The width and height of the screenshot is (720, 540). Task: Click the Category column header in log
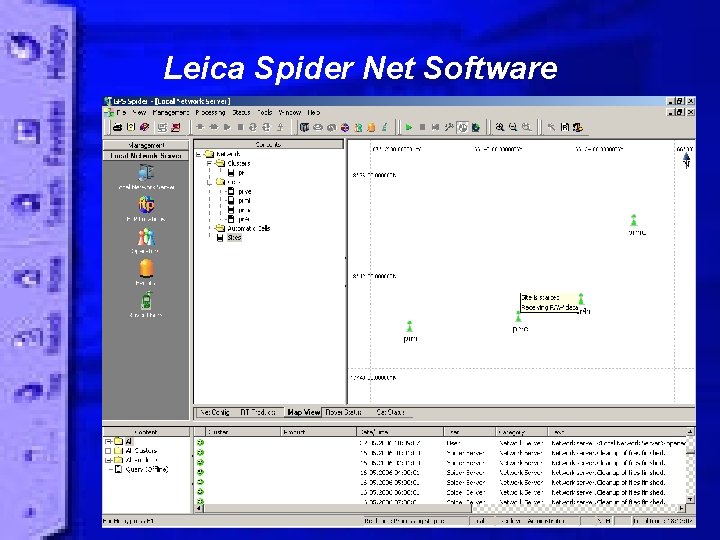point(522,432)
